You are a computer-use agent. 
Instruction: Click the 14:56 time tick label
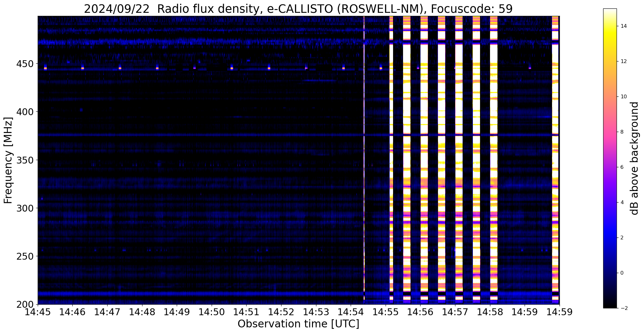coord(421,312)
